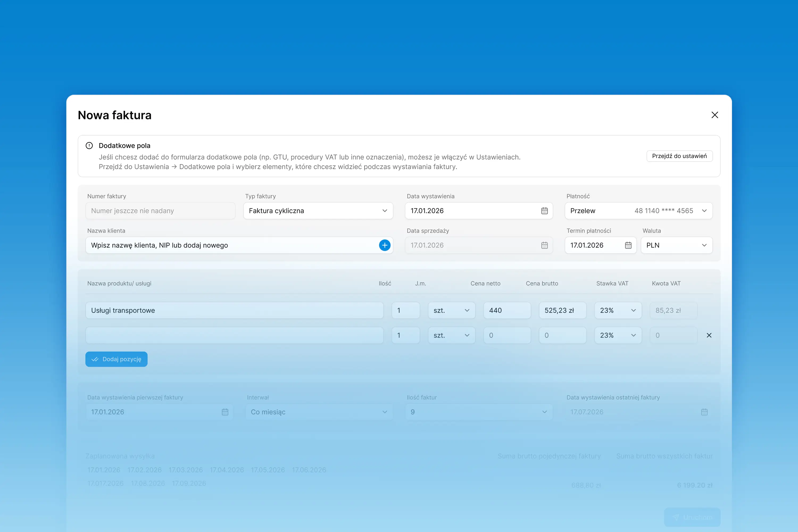This screenshot has width=798, height=532.
Task: Open the Waluta PLN dropdown
Action: [676, 245]
